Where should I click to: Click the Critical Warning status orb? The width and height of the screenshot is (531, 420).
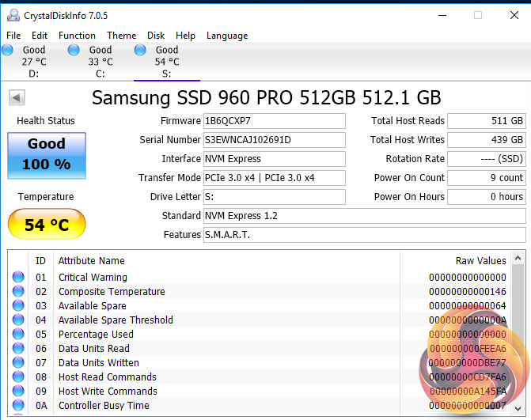[18, 278]
